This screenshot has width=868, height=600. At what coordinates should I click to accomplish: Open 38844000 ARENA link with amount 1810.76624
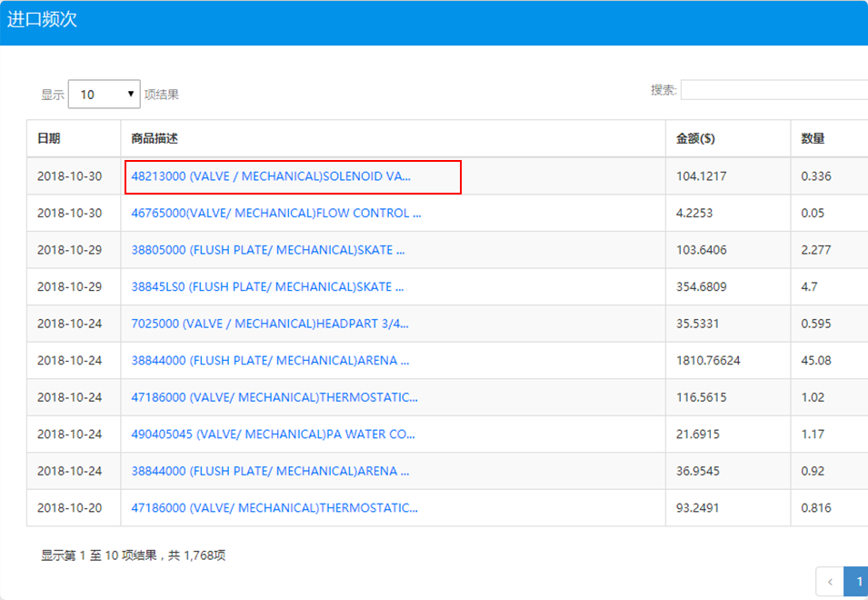tap(270, 360)
